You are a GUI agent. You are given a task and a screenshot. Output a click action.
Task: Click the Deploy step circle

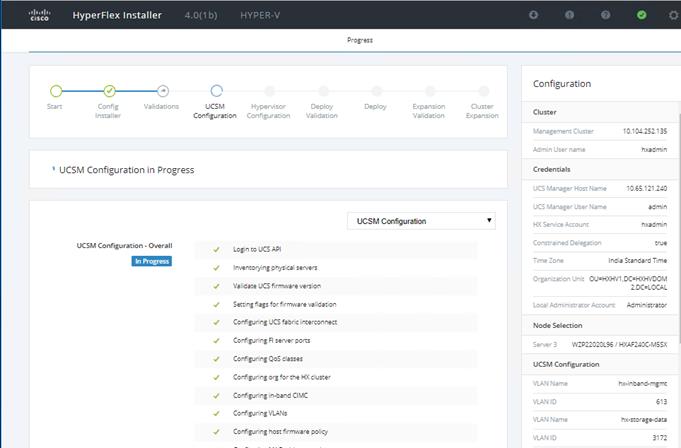(x=377, y=91)
